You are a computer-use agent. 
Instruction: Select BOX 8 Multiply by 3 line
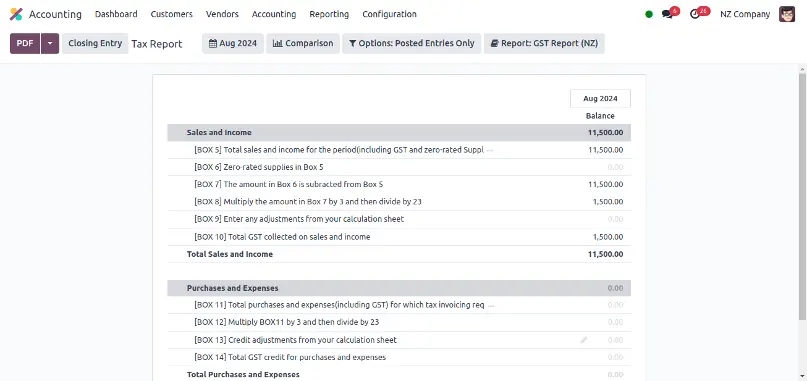click(x=399, y=202)
